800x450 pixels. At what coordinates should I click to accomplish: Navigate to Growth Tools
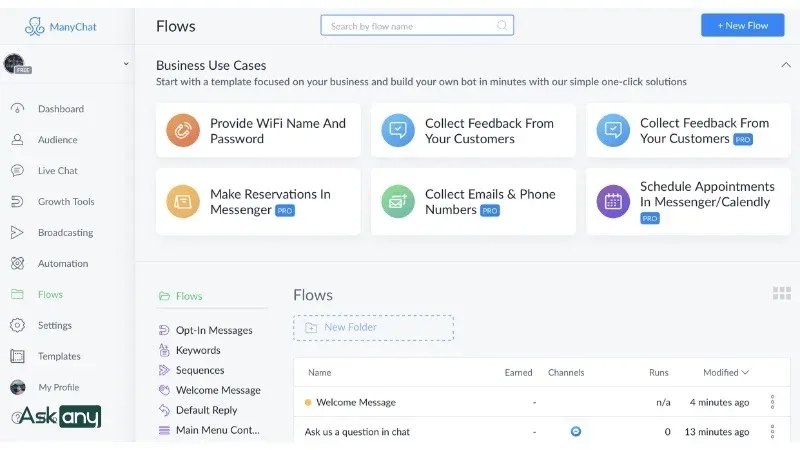point(66,202)
